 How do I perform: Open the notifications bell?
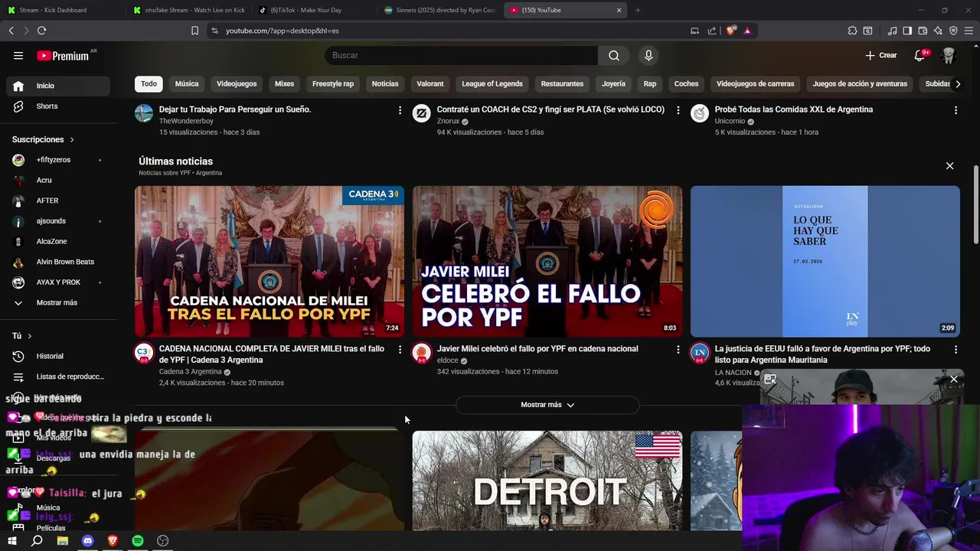(x=920, y=55)
